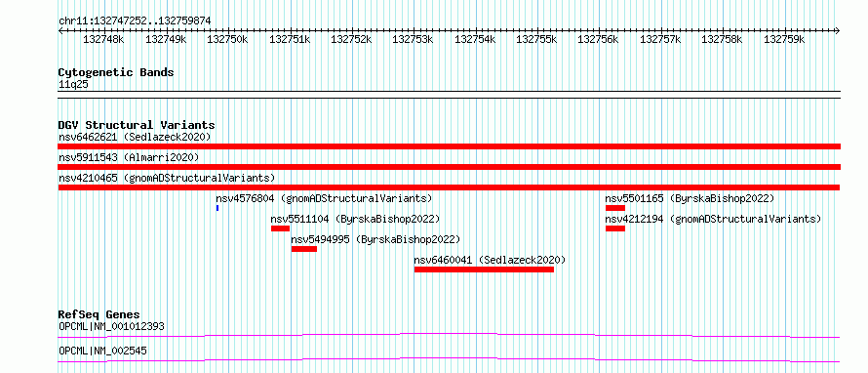
Task: Click the RefSeq Genes track title
Action: pos(99,314)
